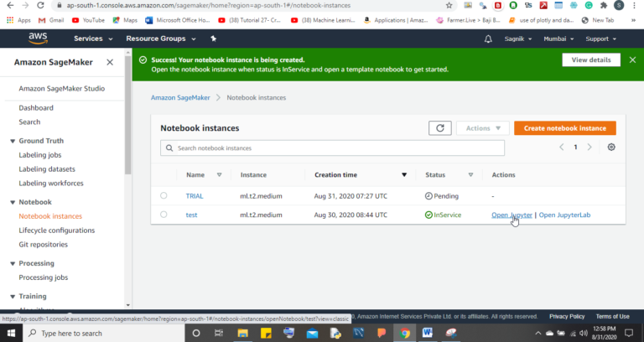Viewport: 644px width, 342px height.
Task: Open Labeling jobs in sidebar
Action: (40, 155)
